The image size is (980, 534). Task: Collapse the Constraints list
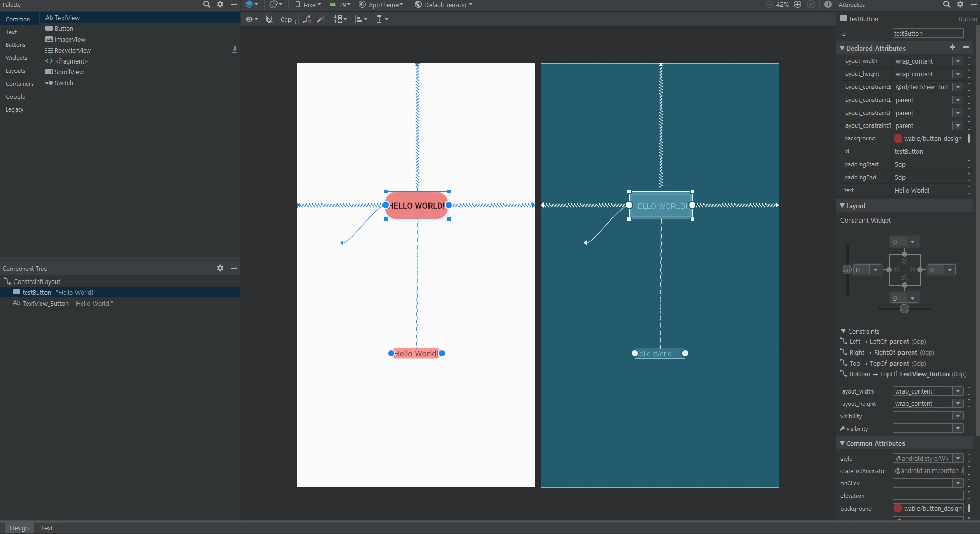click(844, 331)
